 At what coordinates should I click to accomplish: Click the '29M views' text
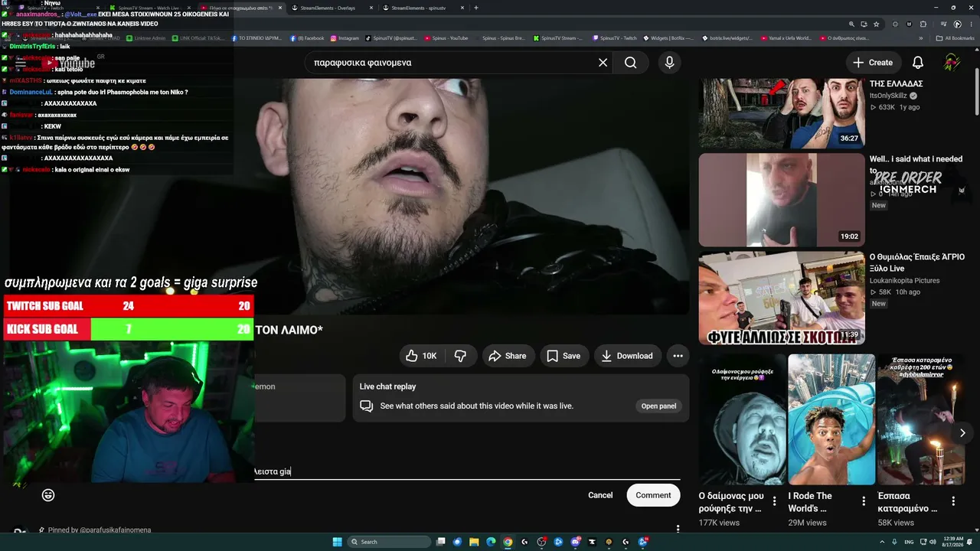click(807, 523)
